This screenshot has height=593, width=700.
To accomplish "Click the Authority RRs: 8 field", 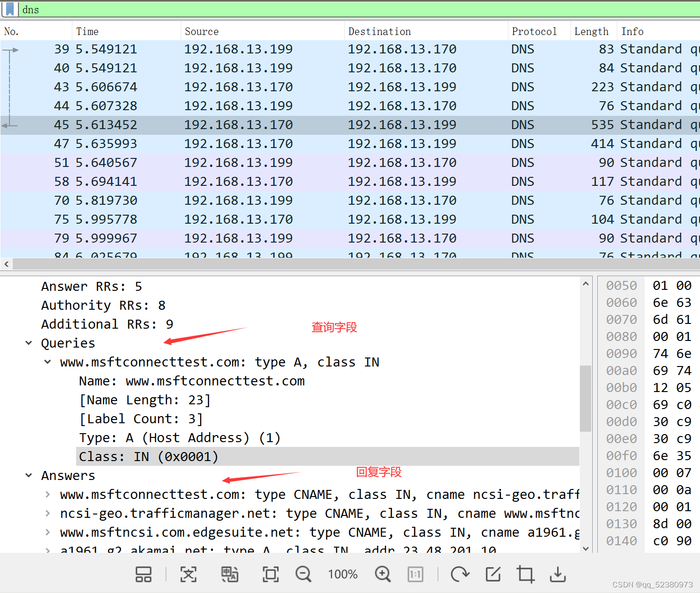I will 103,305.
